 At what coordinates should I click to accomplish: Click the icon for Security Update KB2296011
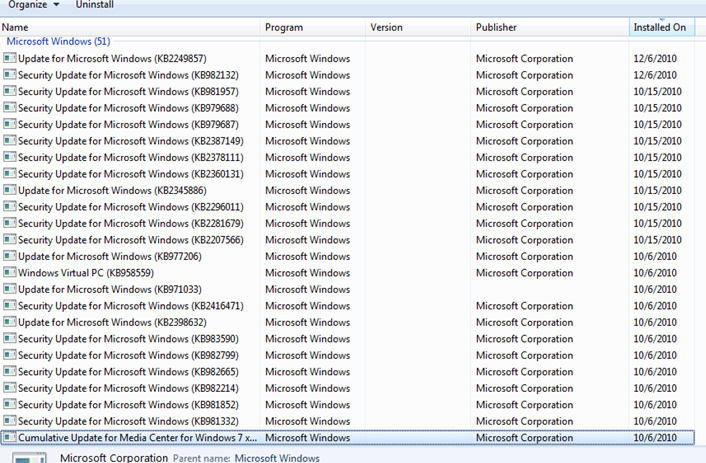tap(9, 207)
